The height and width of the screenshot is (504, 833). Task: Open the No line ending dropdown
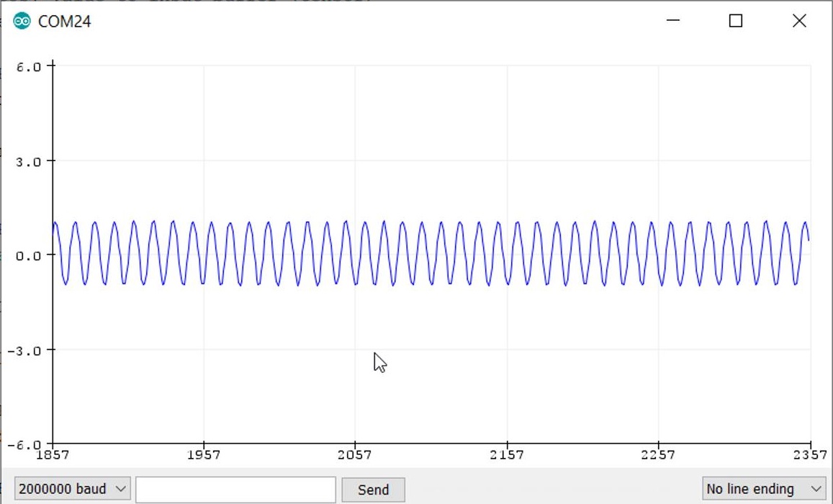(x=762, y=489)
